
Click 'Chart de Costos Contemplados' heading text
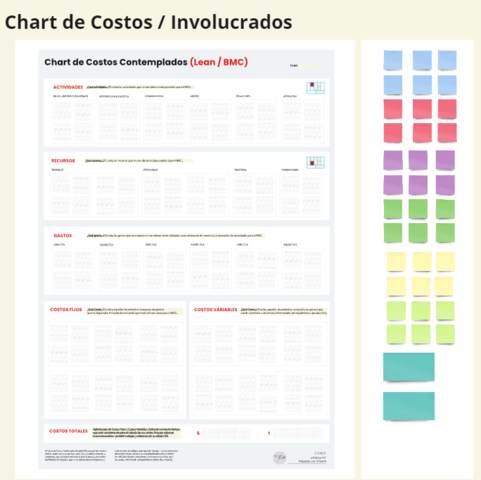coord(116,62)
